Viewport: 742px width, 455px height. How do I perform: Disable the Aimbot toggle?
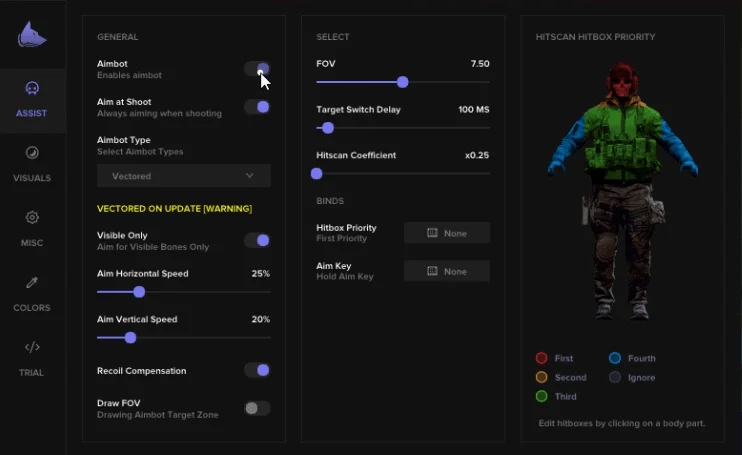[257, 69]
